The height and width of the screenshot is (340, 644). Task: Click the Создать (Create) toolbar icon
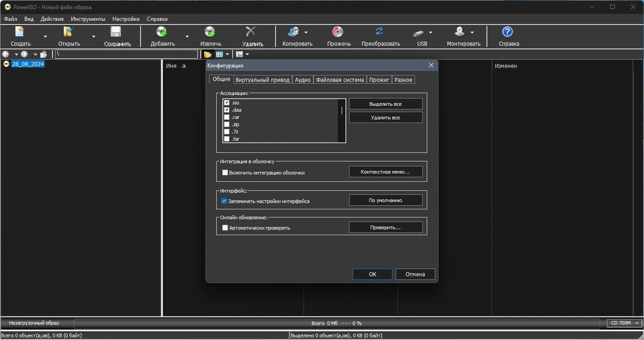[20, 32]
